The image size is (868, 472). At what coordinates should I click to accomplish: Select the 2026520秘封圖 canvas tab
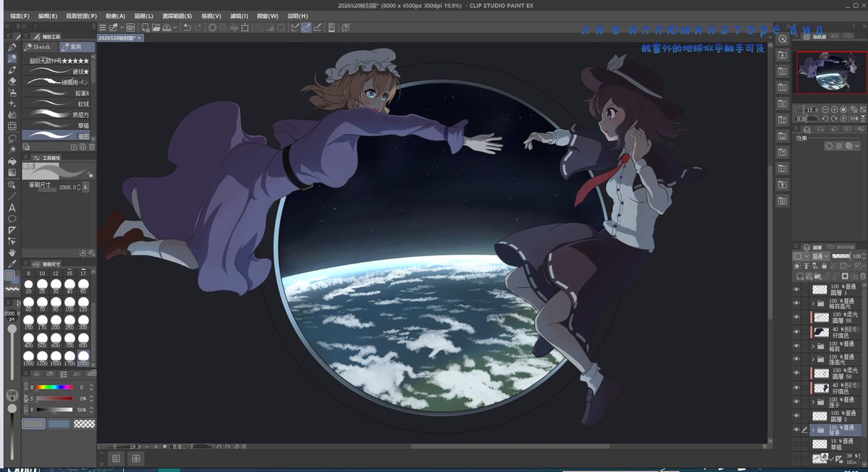click(x=119, y=38)
